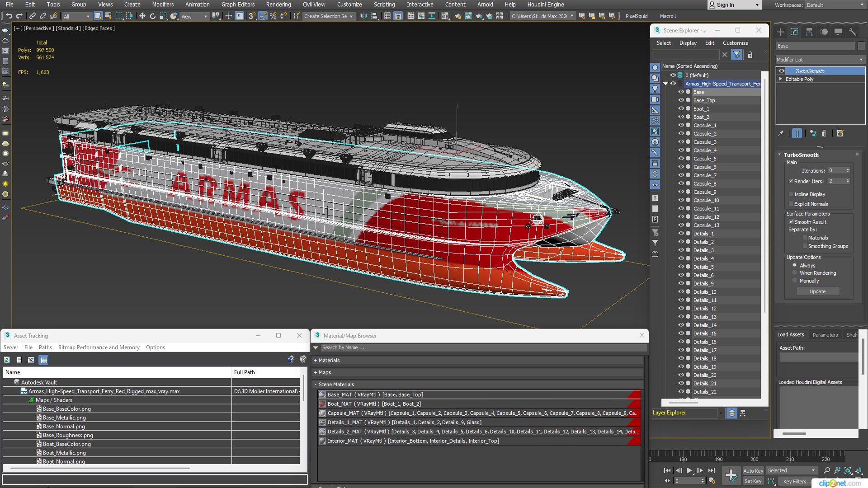Expand the Maps group in browser

316,373
